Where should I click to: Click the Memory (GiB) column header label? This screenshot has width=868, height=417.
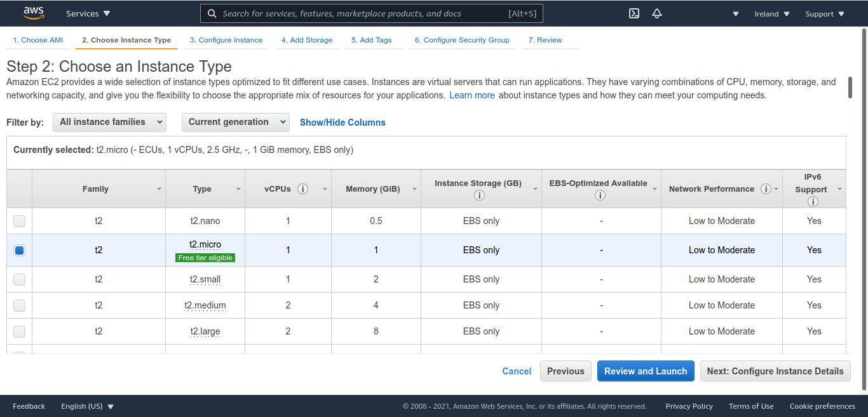[x=372, y=189]
